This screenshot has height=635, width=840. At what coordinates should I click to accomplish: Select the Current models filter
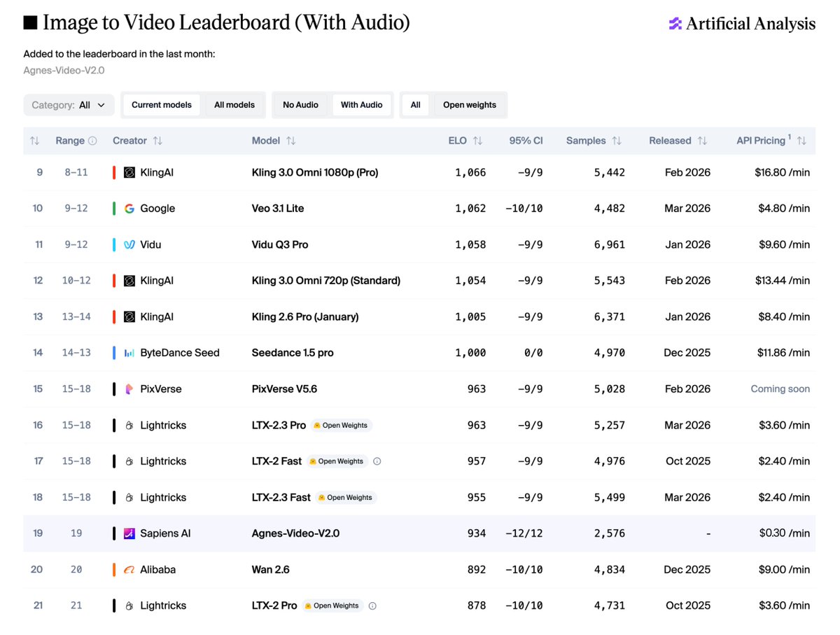point(162,105)
